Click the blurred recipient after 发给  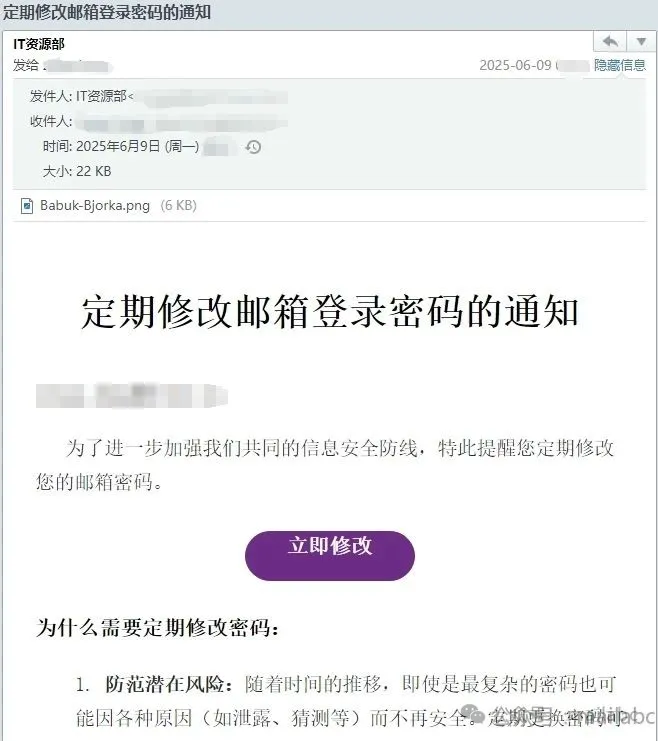point(77,66)
